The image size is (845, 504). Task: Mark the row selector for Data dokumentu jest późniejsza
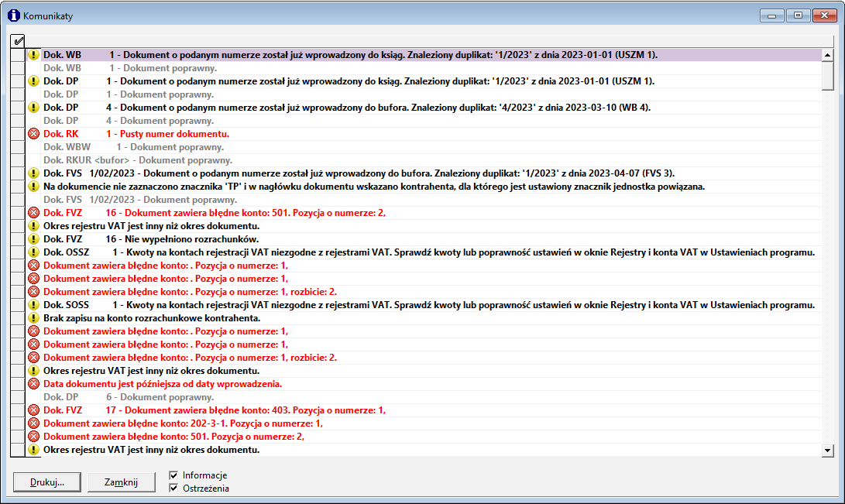[18, 384]
